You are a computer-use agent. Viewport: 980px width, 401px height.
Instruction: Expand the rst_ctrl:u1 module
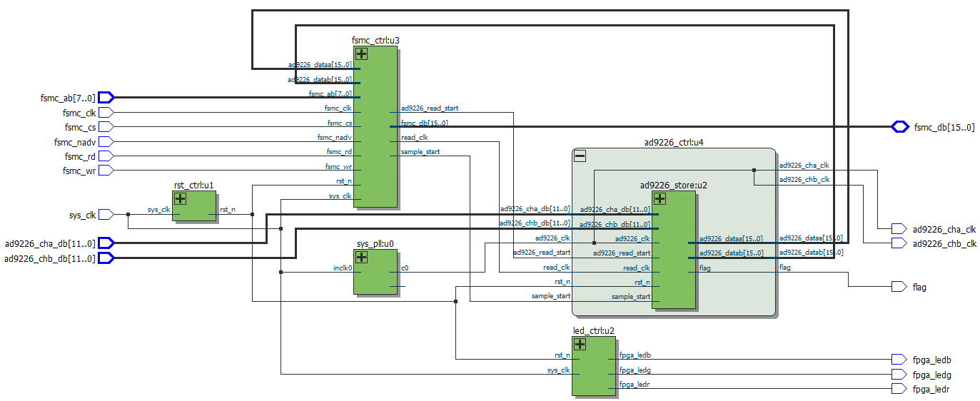click(x=181, y=199)
